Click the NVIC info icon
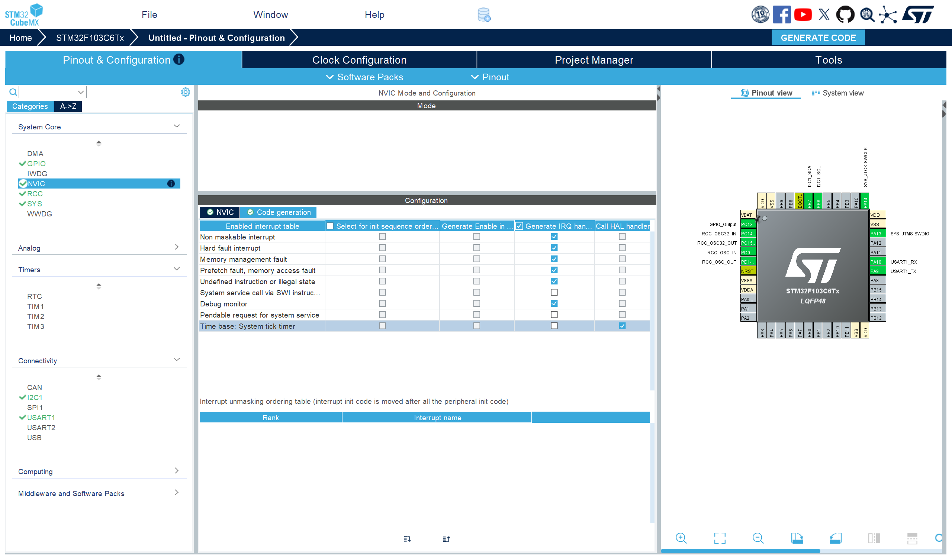The width and height of the screenshot is (952, 560). click(x=171, y=184)
